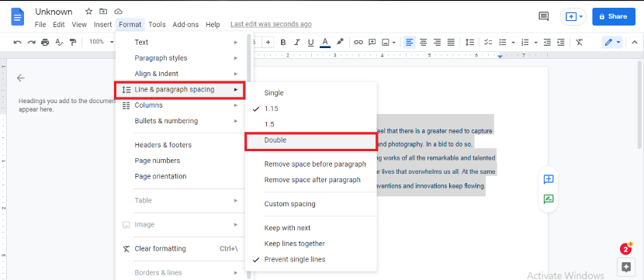The width and height of the screenshot is (644, 280).
Task: Check the cloud save status icon
Action: [x=118, y=12]
